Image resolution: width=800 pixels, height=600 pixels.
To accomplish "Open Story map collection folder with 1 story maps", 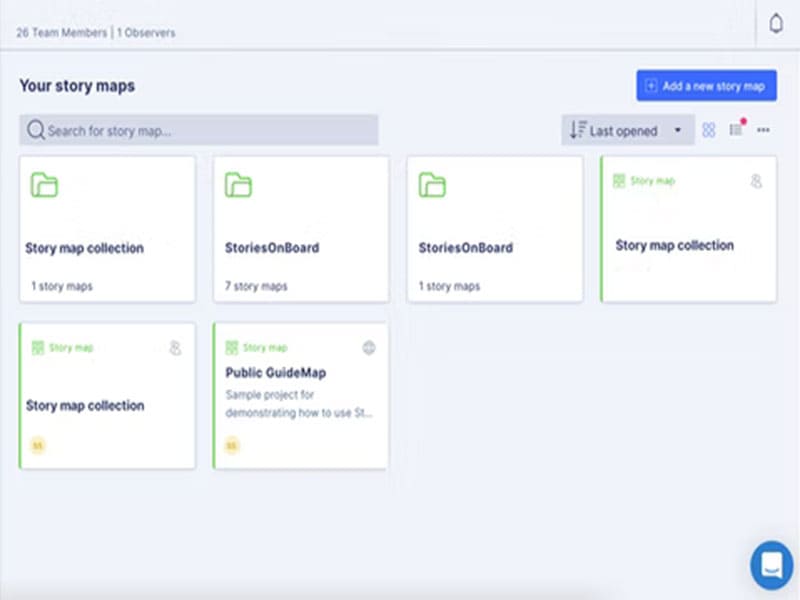I will (x=107, y=229).
